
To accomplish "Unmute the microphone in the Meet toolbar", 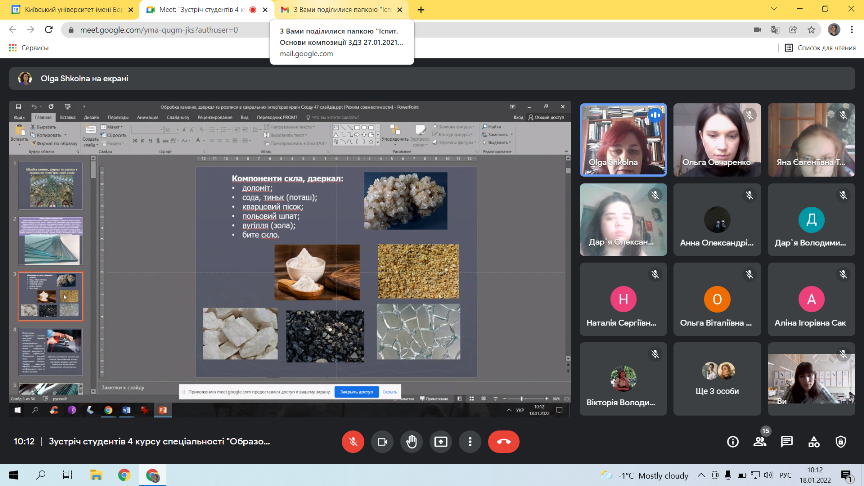I will click(x=352, y=441).
